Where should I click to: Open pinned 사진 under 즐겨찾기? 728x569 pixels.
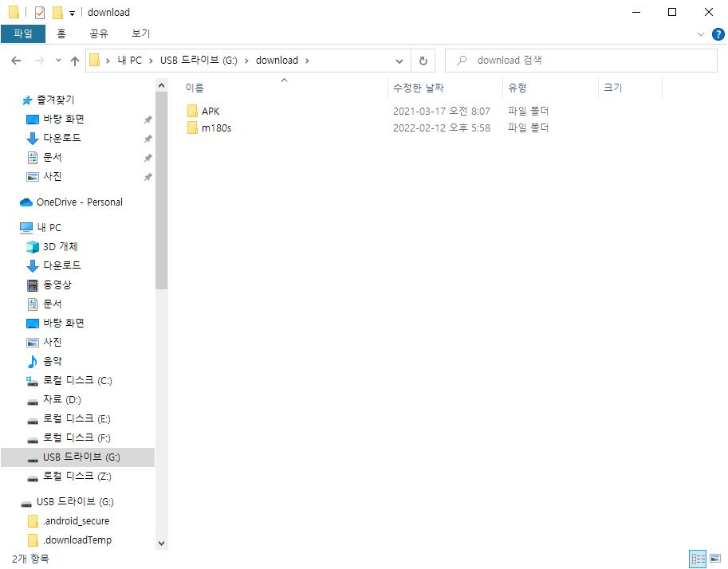pyautogui.click(x=52, y=177)
